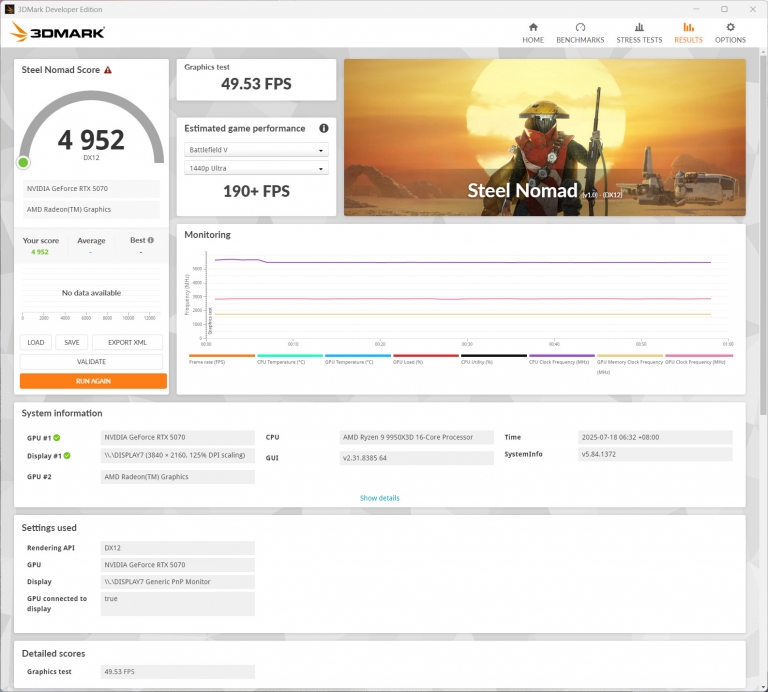768x692 pixels.
Task: Click the 3DMark logo
Action: (57, 32)
